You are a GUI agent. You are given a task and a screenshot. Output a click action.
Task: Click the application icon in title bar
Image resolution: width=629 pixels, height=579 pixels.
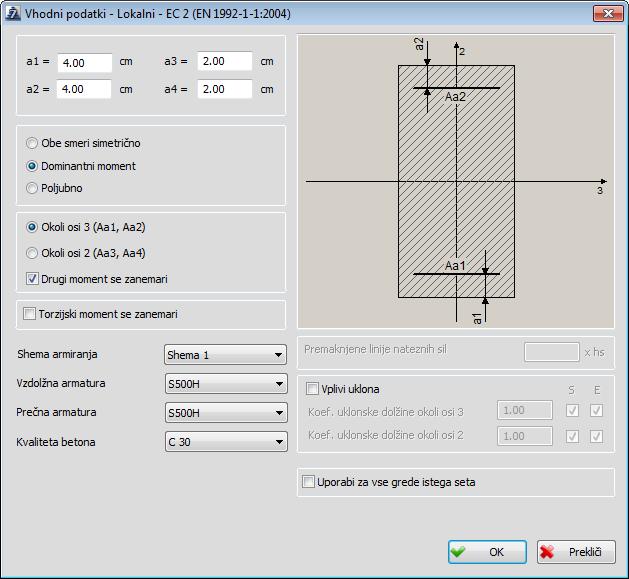(x=12, y=13)
